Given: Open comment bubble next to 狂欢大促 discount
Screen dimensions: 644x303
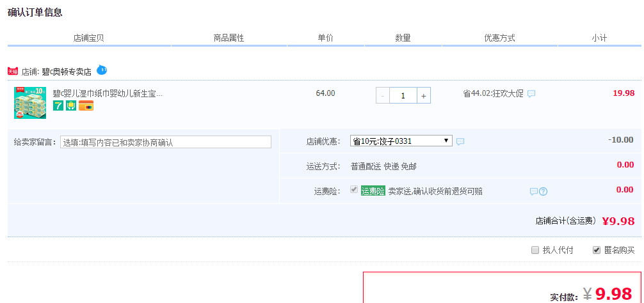Looking at the screenshot, I should 531,94.
